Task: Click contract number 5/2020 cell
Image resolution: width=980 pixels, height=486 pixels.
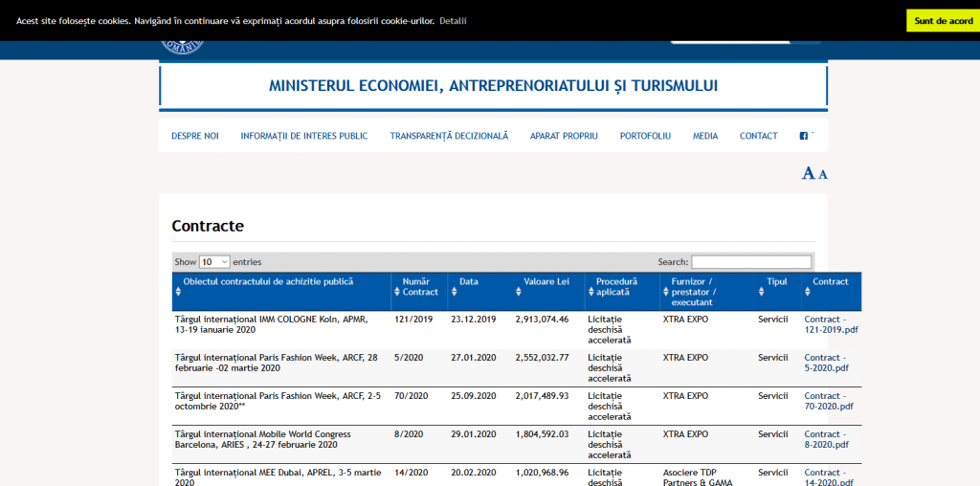Action: 409,358
